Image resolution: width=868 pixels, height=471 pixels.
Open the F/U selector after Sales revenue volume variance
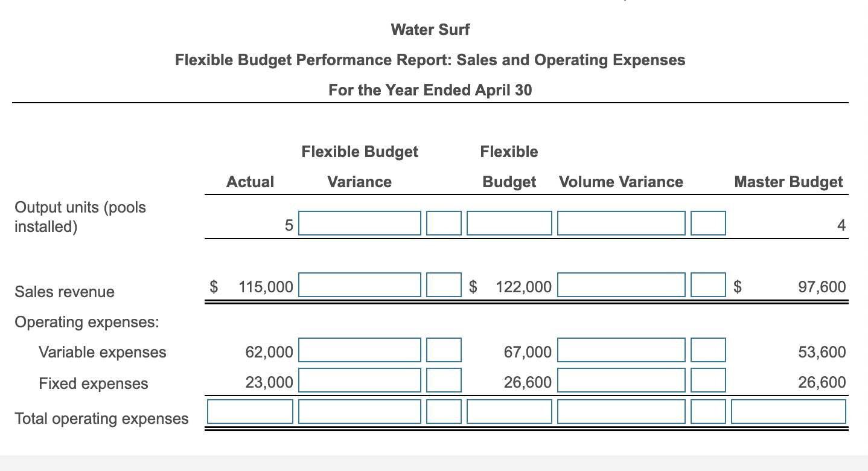pos(707,284)
